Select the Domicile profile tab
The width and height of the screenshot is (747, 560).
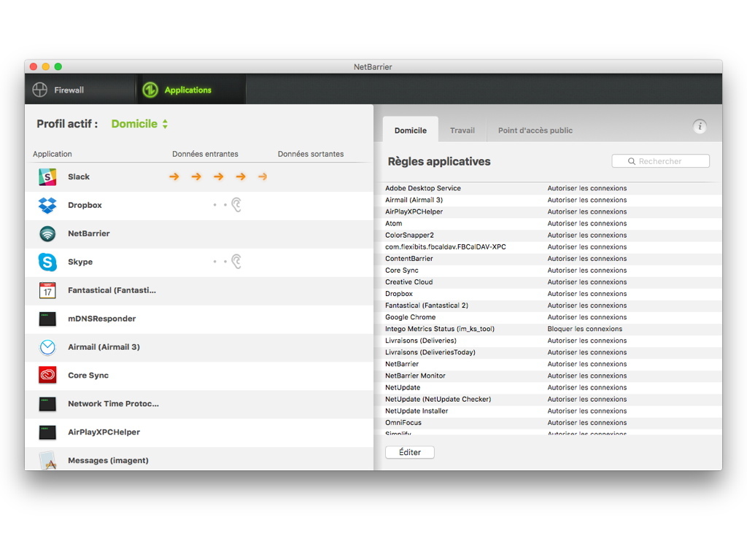411,130
